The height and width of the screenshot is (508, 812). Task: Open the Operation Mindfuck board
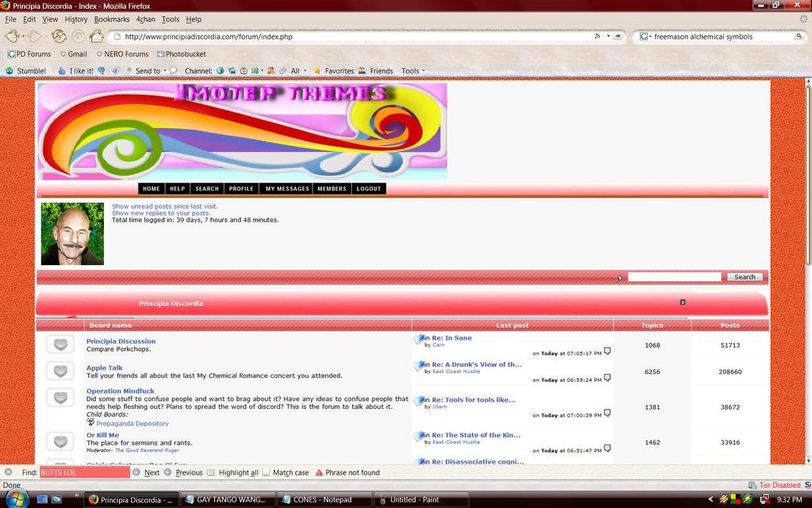click(121, 391)
